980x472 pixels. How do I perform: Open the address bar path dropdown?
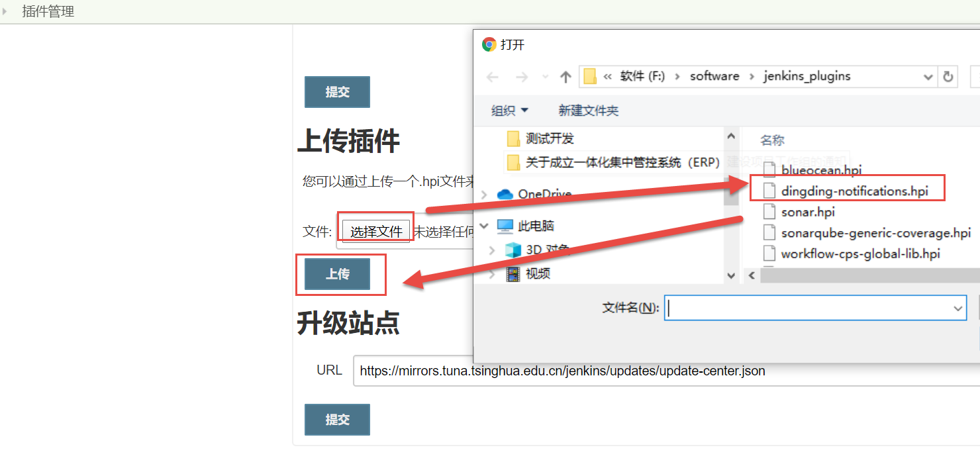pos(928,77)
